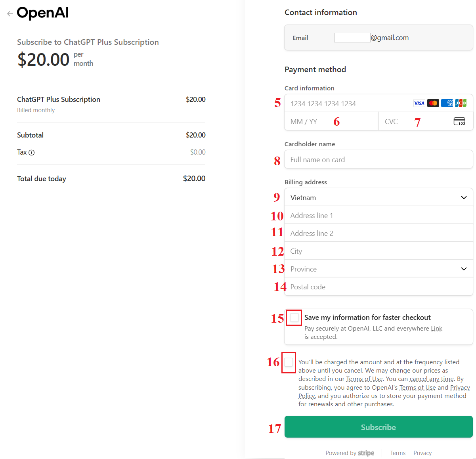Click the Terms footer link
Image resolution: width=476 pixels, height=459 pixels.
pyautogui.click(x=398, y=453)
